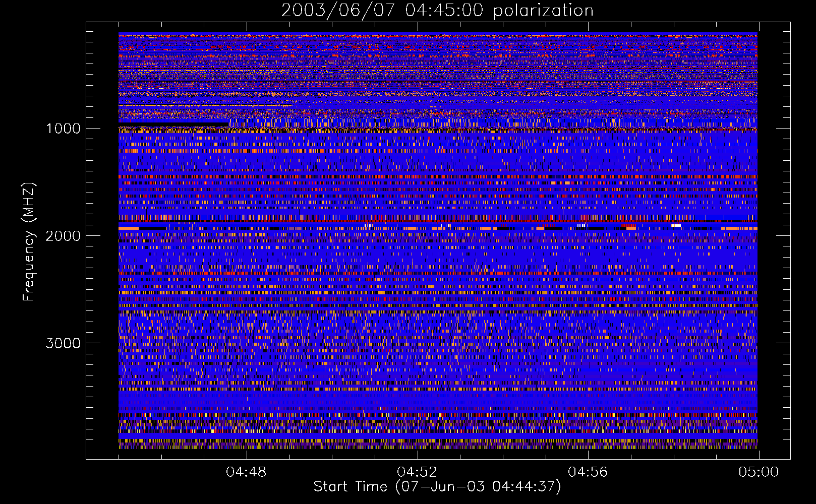The width and height of the screenshot is (816, 504).
Task: Click the 2000 frequency tick label
Action: (x=63, y=236)
